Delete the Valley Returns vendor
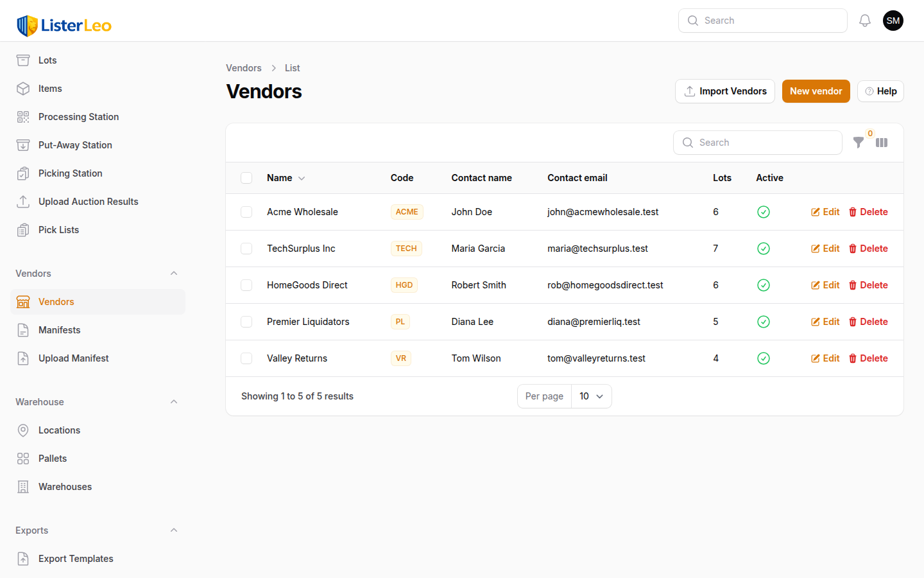 tap(868, 358)
